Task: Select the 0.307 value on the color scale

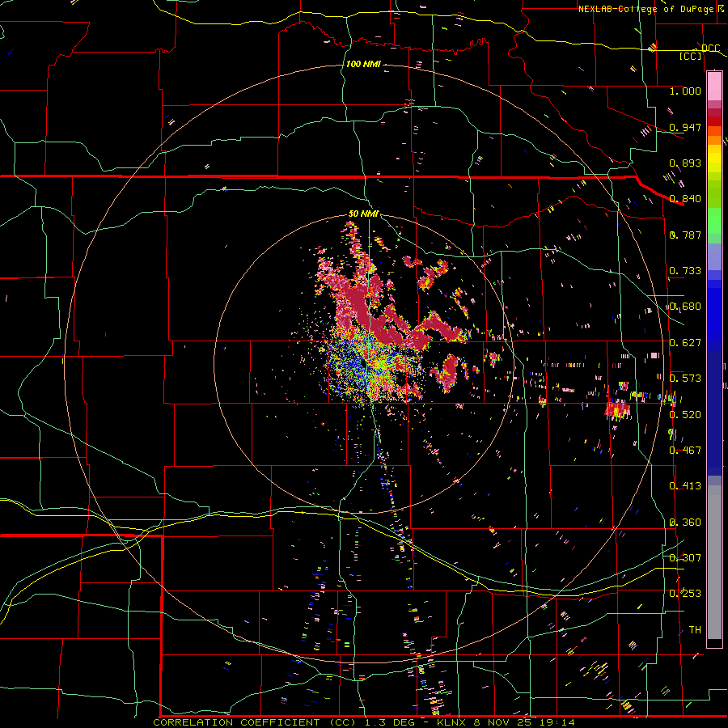Action: 685,558
